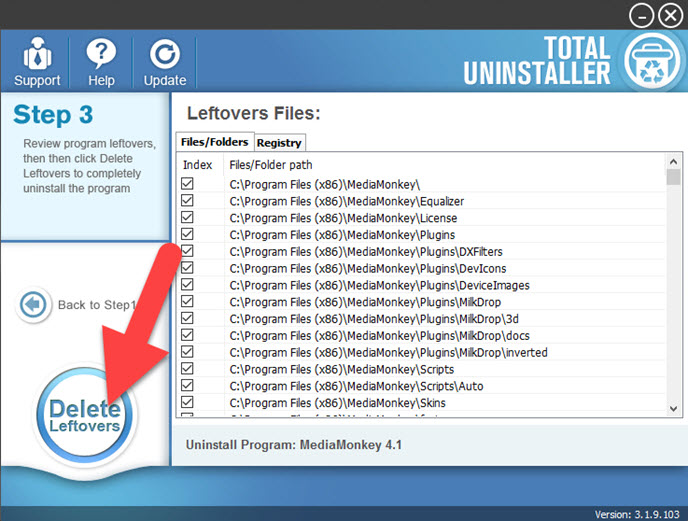Uncheck the MediaMonkey\Skins checkbox
Image resolution: width=688 pixels, height=521 pixels.
pos(187,402)
